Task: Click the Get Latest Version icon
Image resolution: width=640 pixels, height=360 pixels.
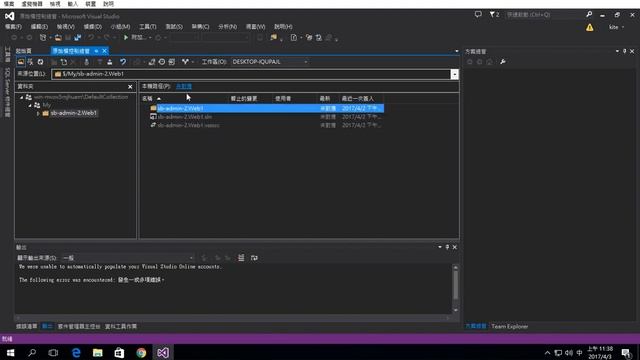Action: tap(86, 62)
